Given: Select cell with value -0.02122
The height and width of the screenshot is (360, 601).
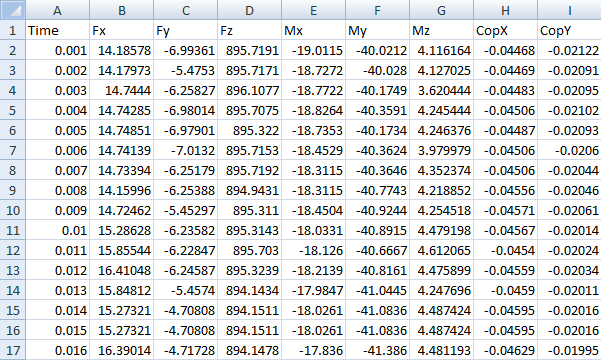Looking at the screenshot, I should pyautogui.click(x=570, y=50).
